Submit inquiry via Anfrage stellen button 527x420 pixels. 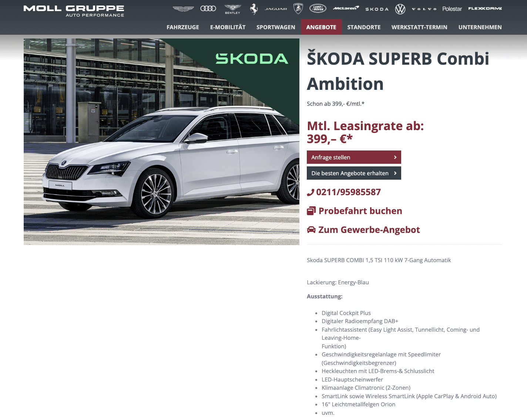354,157
